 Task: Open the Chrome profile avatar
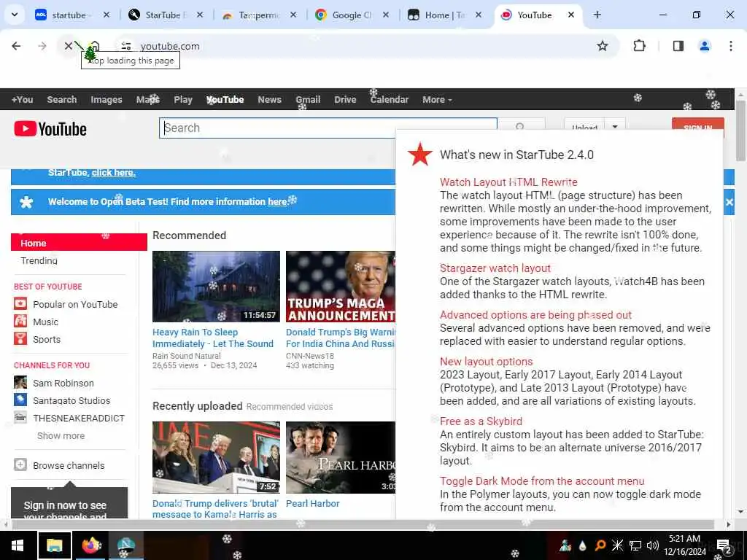point(704,46)
